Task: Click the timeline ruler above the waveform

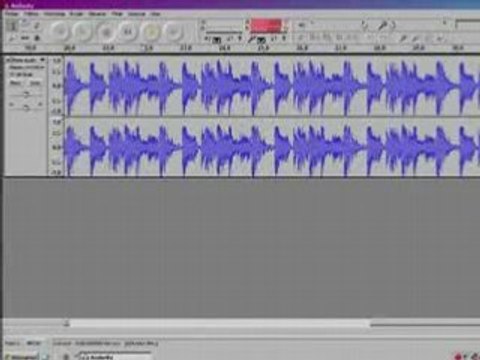Action: (242, 48)
